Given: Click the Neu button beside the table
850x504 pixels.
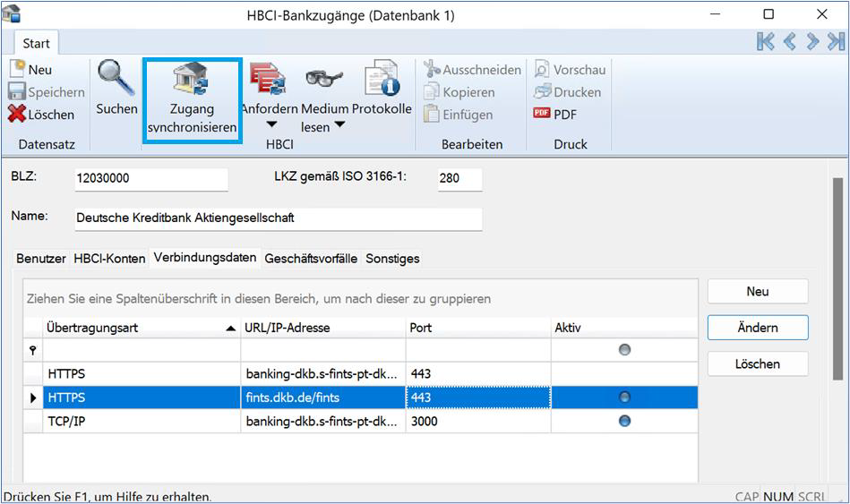Looking at the screenshot, I should coord(758,292).
